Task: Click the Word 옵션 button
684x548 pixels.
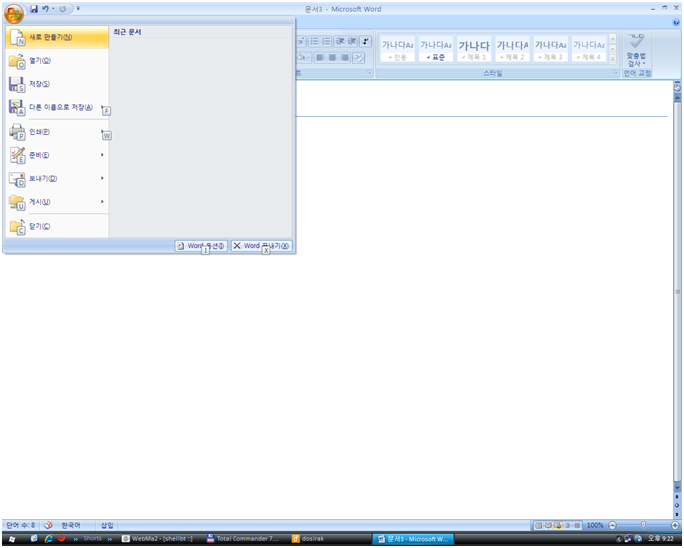Action: pos(201,246)
